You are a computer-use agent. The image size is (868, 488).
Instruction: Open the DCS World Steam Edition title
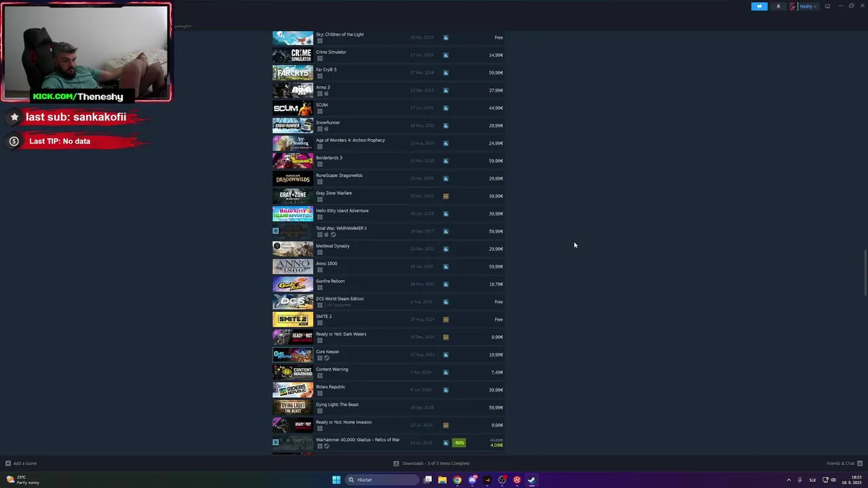pyautogui.click(x=340, y=299)
